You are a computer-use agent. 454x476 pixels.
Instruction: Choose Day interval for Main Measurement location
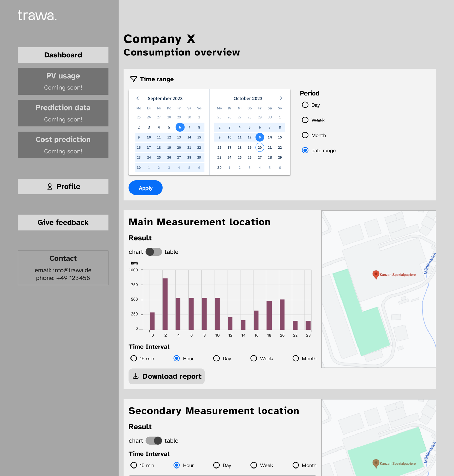click(216, 358)
